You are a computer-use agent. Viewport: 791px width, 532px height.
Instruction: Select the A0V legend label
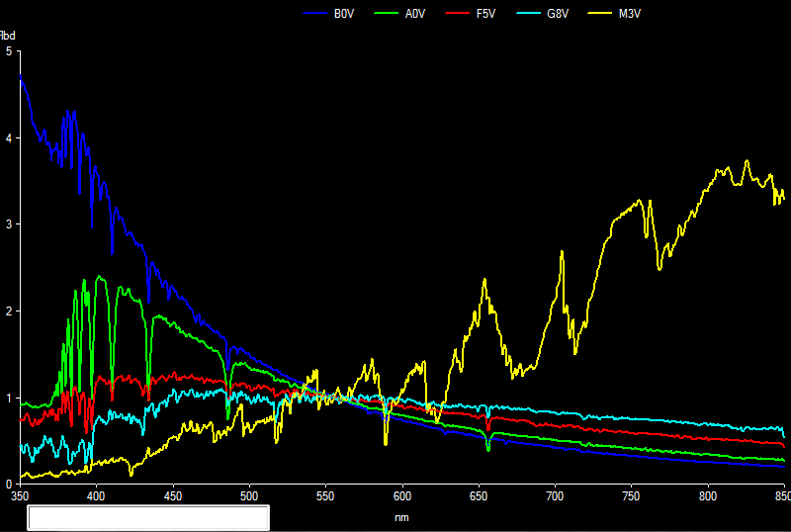415,14
